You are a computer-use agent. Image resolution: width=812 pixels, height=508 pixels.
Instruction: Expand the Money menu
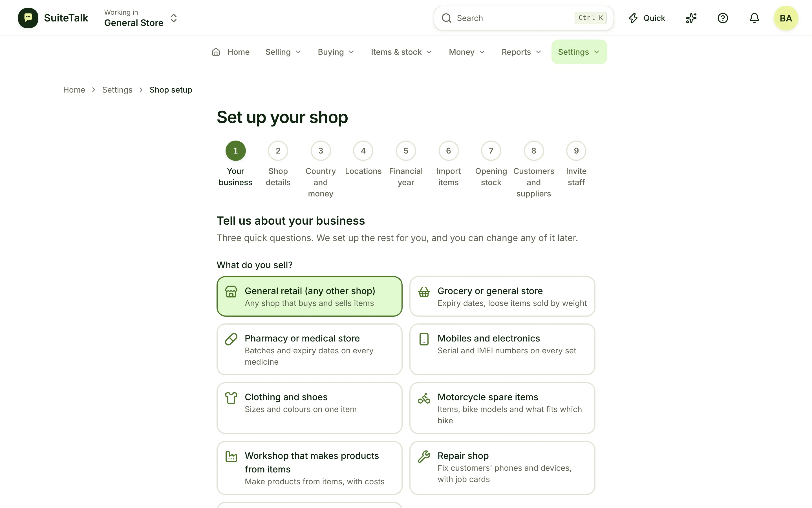click(467, 52)
